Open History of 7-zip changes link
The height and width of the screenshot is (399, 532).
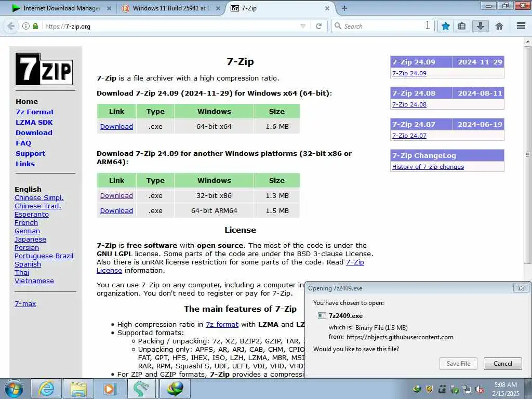tap(428, 167)
